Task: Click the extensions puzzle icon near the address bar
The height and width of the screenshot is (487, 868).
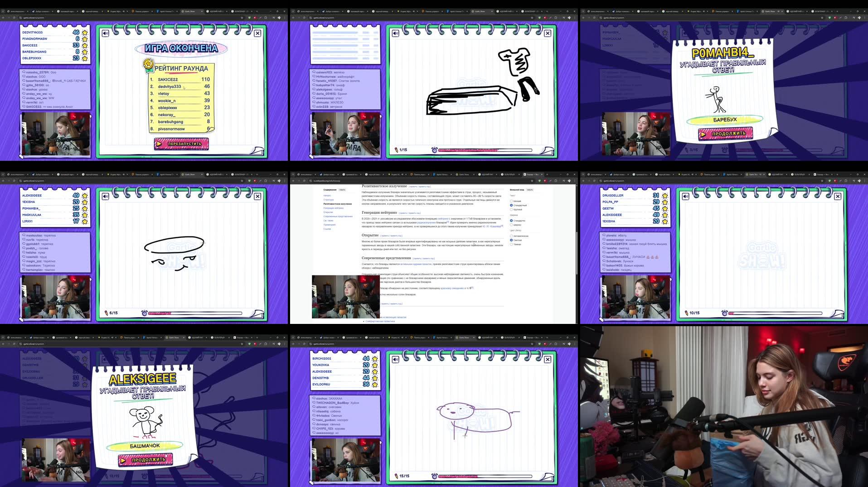Action: pos(564,180)
